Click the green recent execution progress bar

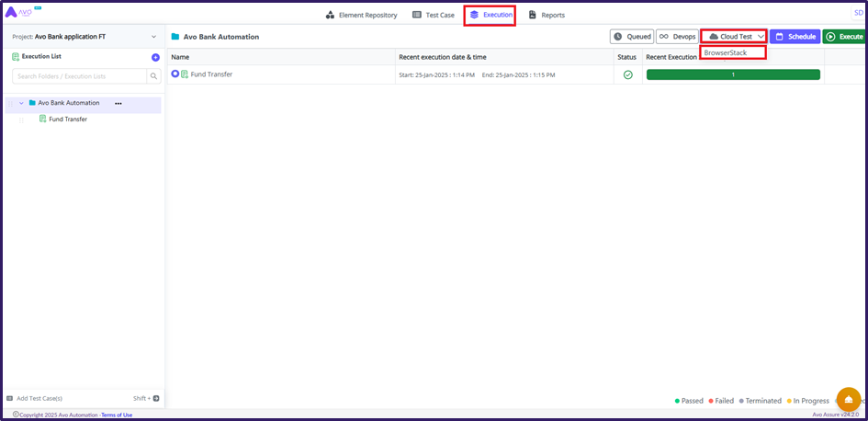(732, 74)
